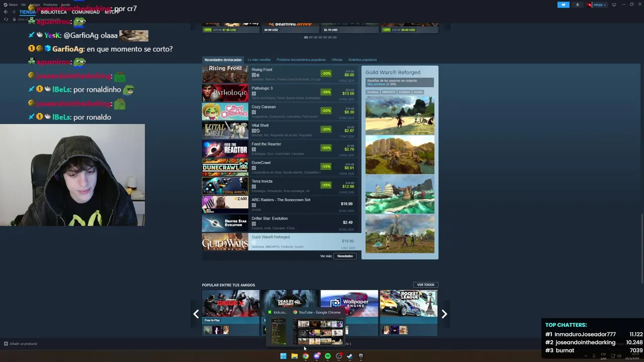The height and width of the screenshot is (362, 644).
Task: Click the Novedades button next to Ver más
Action: tap(345, 256)
